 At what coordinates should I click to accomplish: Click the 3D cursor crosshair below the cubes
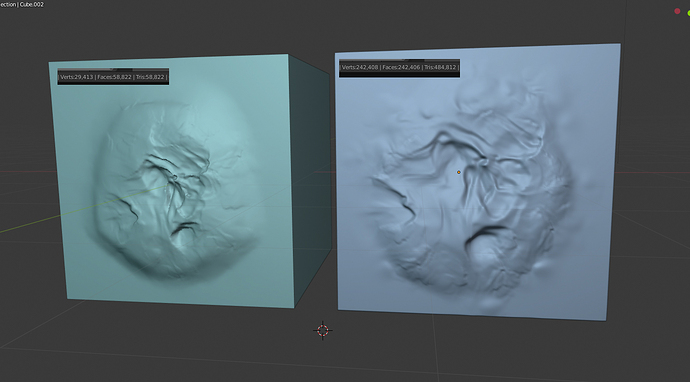pyautogui.click(x=323, y=330)
